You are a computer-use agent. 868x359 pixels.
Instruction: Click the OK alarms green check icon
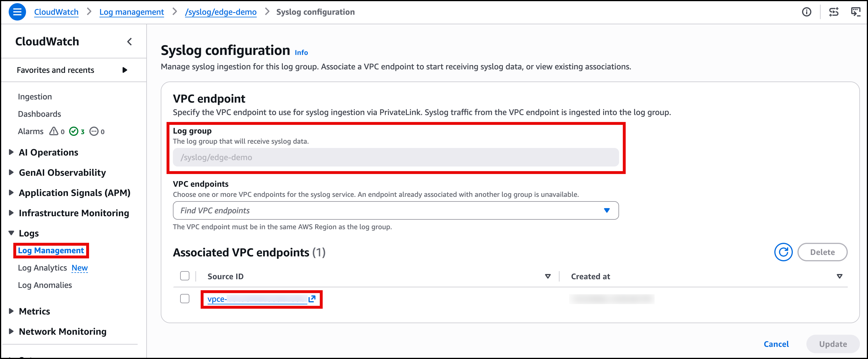[73, 131]
